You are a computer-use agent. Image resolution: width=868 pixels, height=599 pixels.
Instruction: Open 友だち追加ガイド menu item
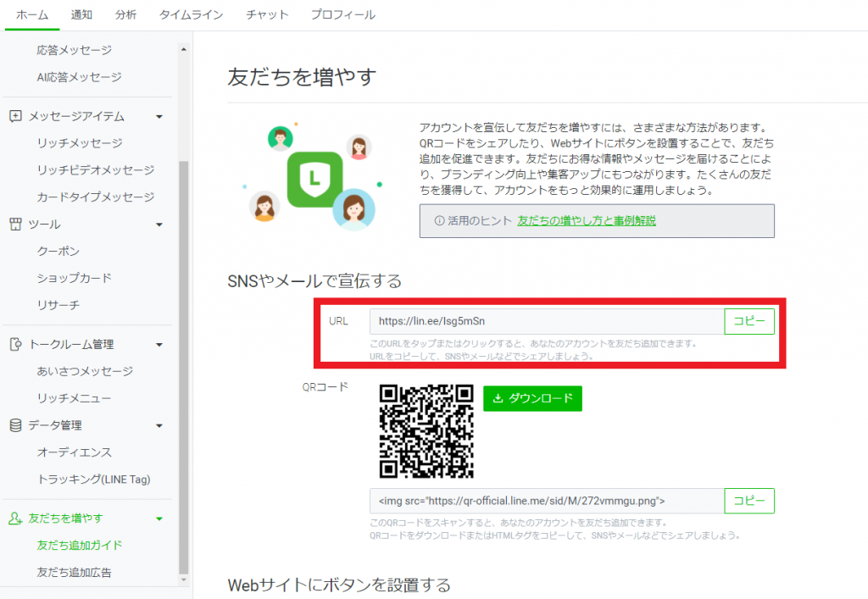(x=79, y=546)
